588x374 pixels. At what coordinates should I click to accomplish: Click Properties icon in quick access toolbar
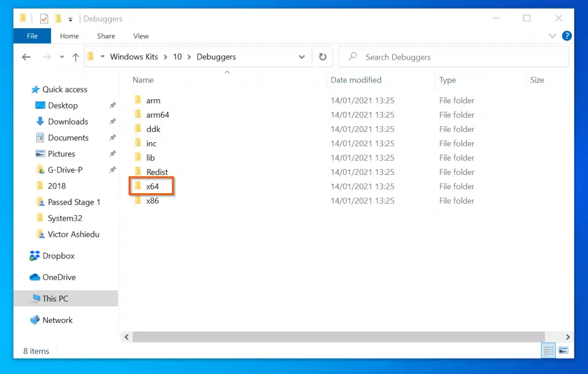(x=44, y=18)
